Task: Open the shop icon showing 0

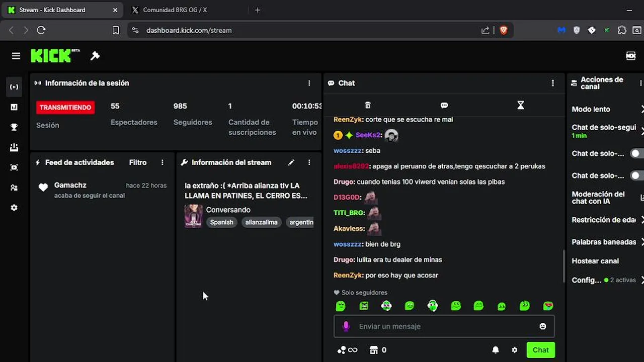Action: coord(378,350)
